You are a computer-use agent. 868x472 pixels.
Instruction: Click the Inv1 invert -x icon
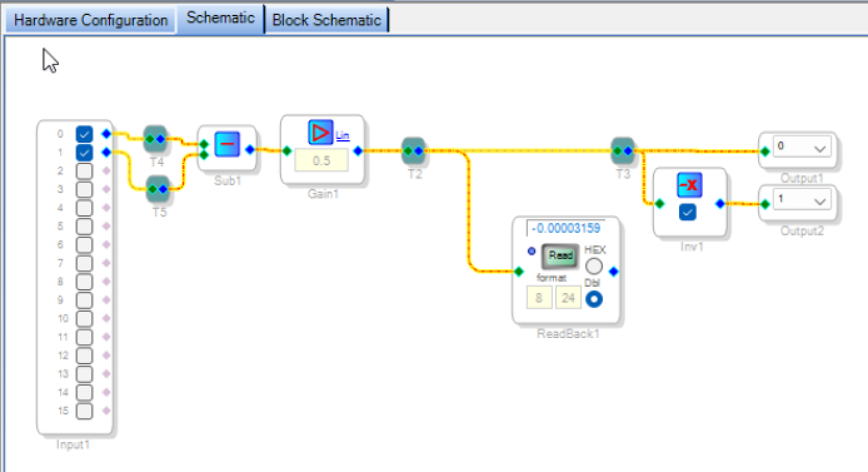coord(688,185)
